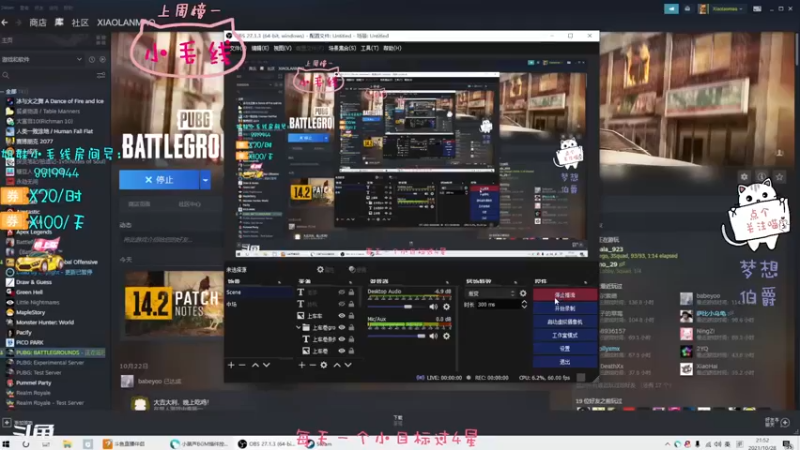Go back with Steam back arrow
The image size is (800, 450).
click(x=5, y=22)
